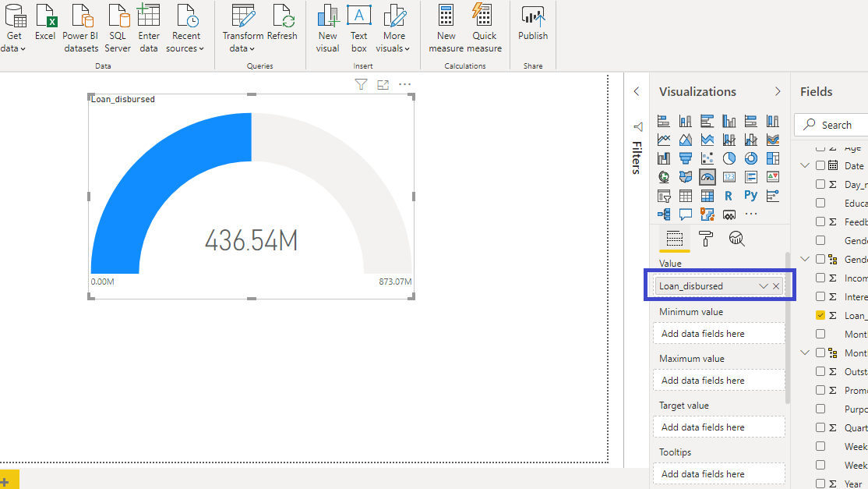This screenshot has width=868, height=489.
Task: Check the Outst field checkbox
Action: pyautogui.click(x=820, y=371)
